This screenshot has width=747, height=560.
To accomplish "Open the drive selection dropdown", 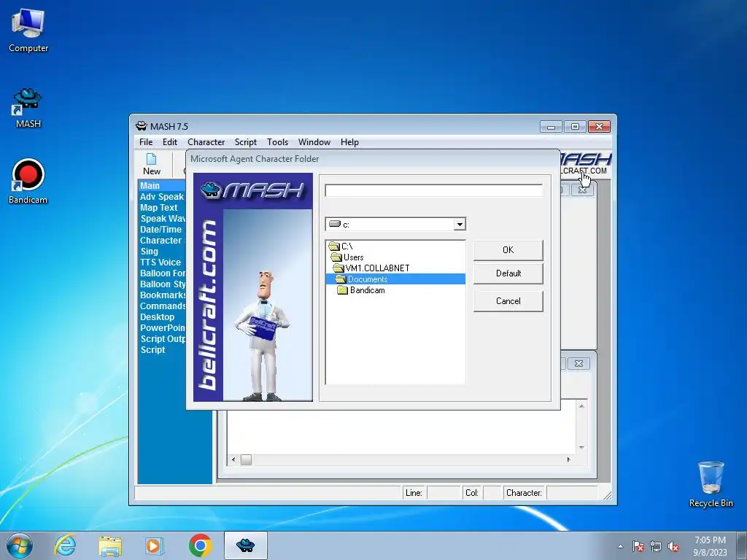I will [460, 225].
